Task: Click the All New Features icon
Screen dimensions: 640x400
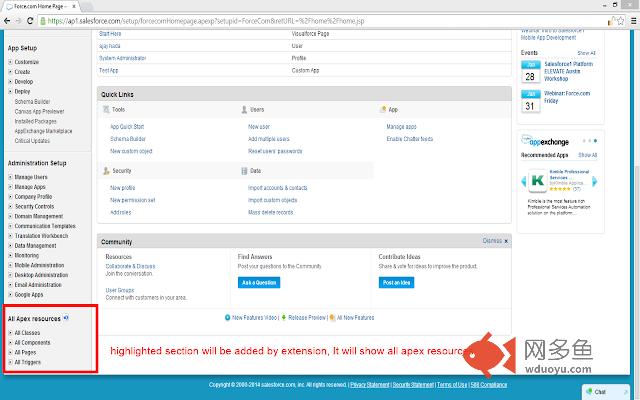Action: [332, 318]
